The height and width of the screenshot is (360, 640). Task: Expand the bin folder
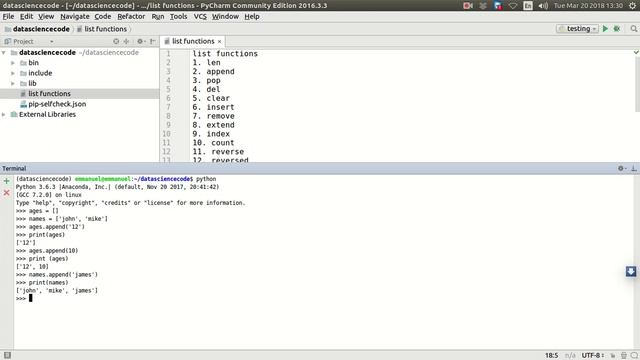pos(13,63)
